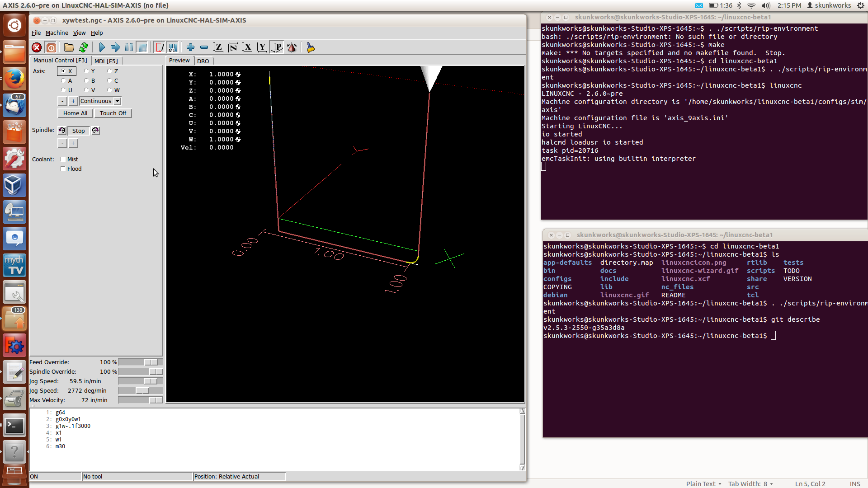Click the G-code pane vertical scrollbar
Image resolution: width=868 pixels, height=488 pixels.
click(522, 439)
